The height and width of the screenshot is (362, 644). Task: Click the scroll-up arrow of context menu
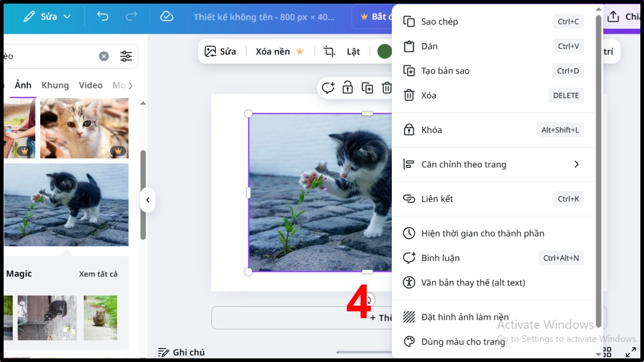point(598,9)
